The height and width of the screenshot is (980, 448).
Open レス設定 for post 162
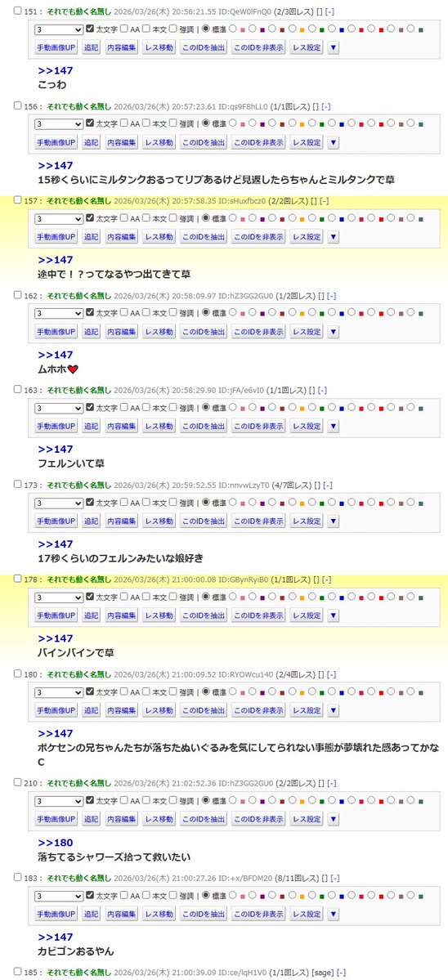[307, 331]
